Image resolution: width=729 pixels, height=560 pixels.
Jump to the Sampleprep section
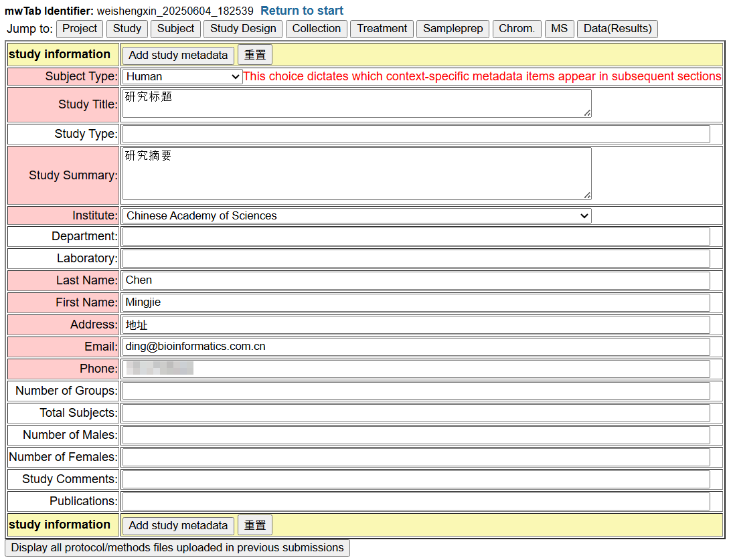click(x=453, y=29)
